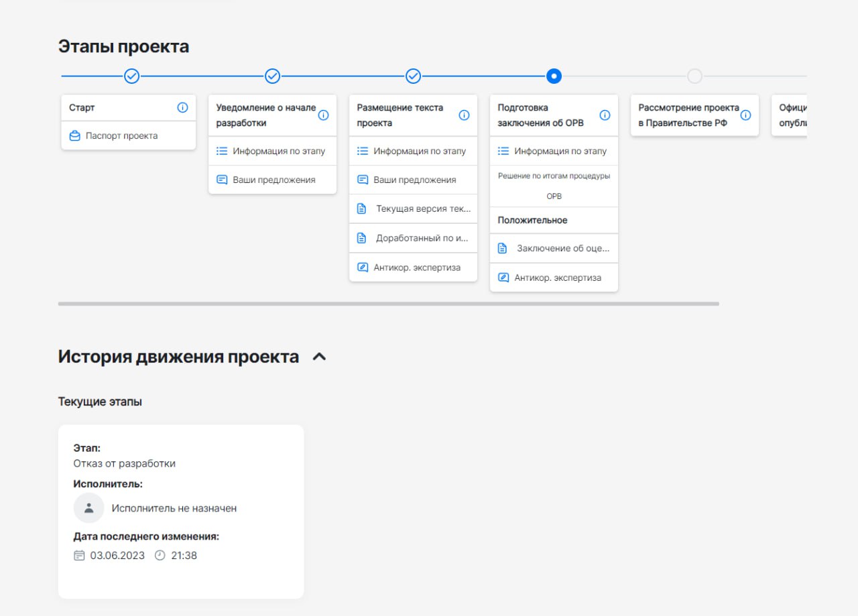Select the completed Старт stage checkmark
Viewport: 858px width, 616px height.
tap(132, 76)
